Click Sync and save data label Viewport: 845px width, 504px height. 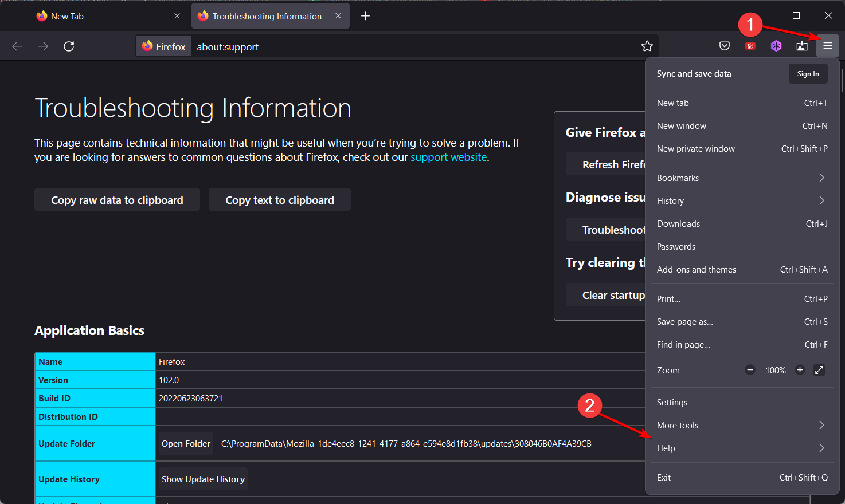tap(694, 74)
